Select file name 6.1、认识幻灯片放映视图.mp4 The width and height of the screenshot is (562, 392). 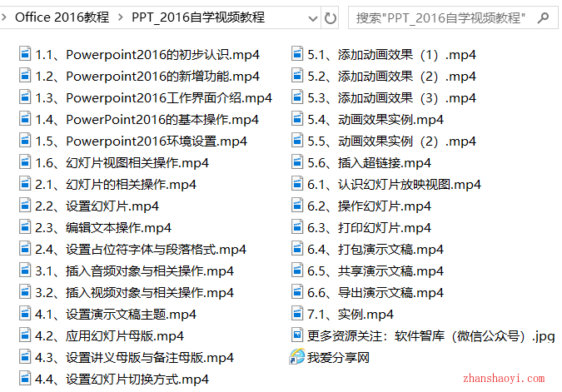pos(394,184)
